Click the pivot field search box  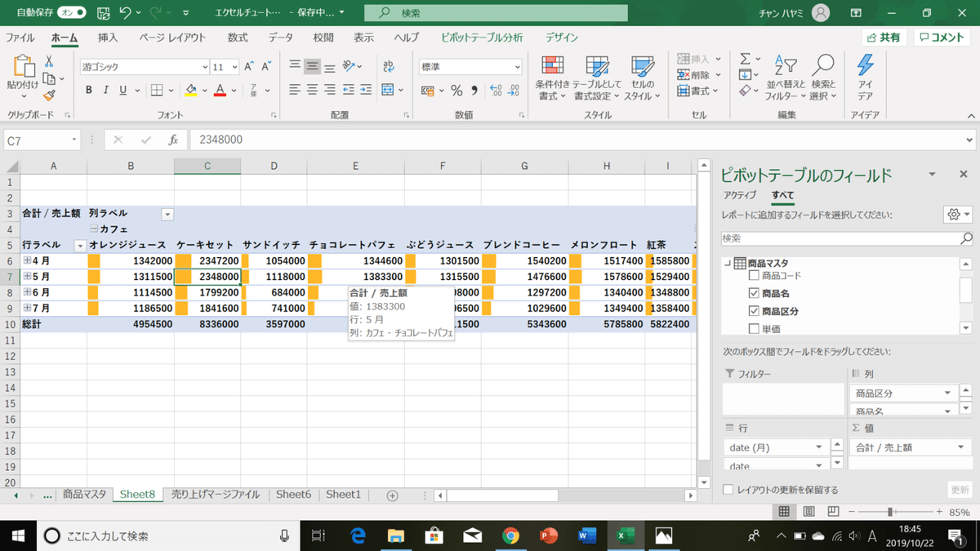click(x=847, y=239)
